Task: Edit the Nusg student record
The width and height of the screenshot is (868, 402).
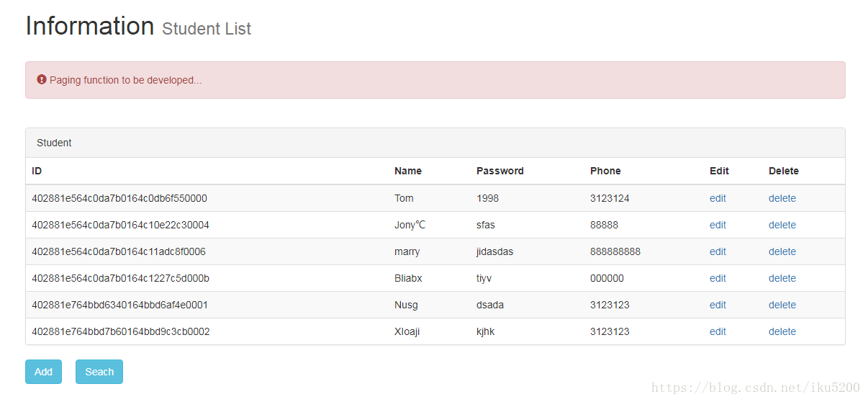Action: (718, 305)
